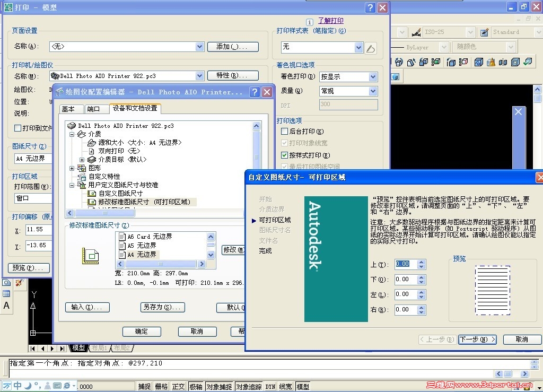Open 着色打印 dropdown showing 按显示
The image size is (543, 392).
point(373,76)
